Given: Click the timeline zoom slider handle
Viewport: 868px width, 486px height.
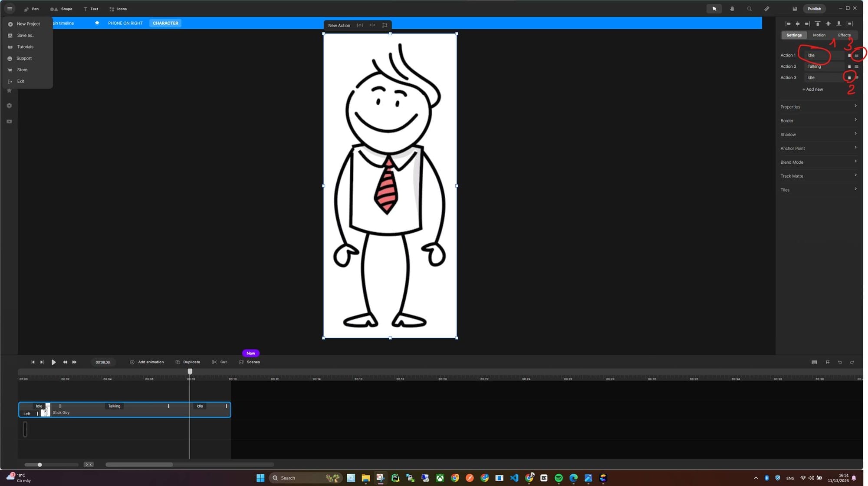Looking at the screenshot, I should [x=39, y=465].
